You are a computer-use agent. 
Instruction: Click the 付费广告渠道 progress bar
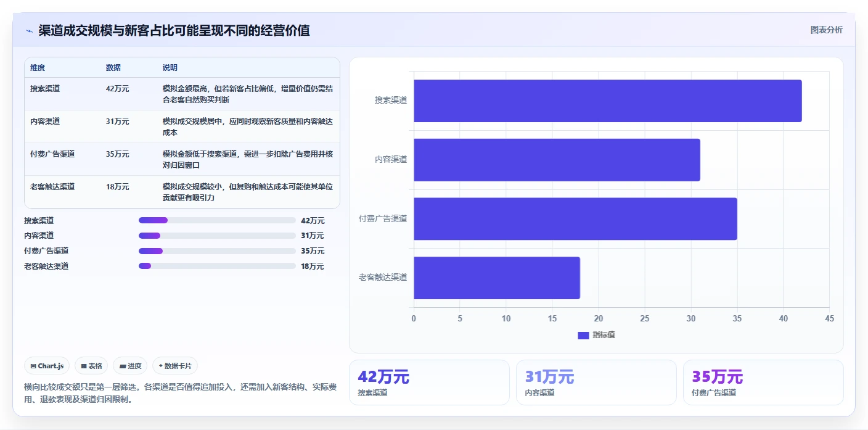217,250
